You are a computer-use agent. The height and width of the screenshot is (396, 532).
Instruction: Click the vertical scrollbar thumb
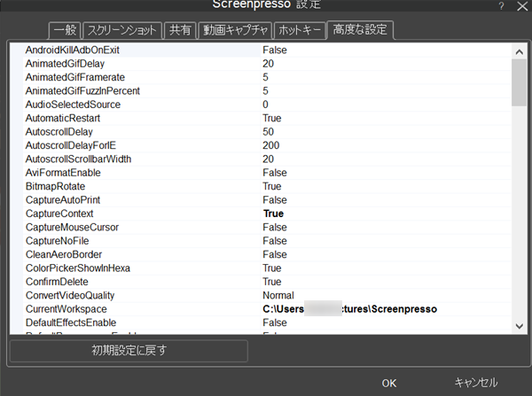click(x=519, y=82)
